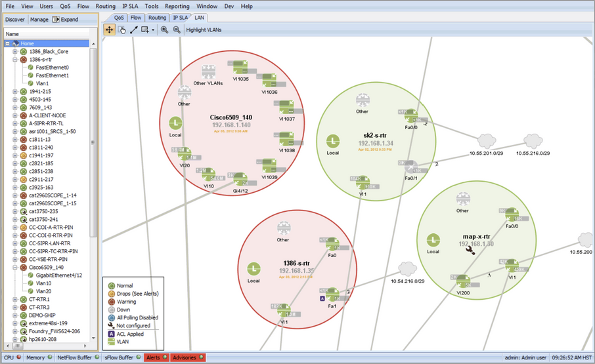Click the zoom out magnifier
The width and height of the screenshot is (595, 364).
tap(177, 30)
